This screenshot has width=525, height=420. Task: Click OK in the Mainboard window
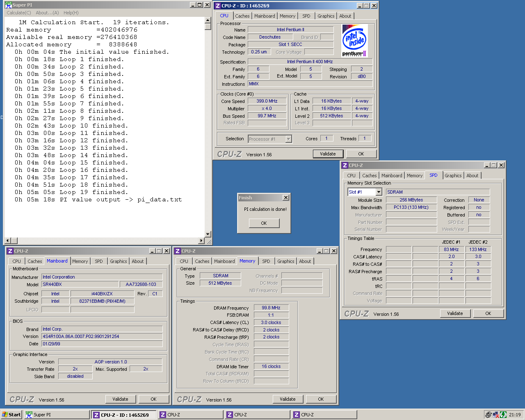pyautogui.click(x=153, y=399)
